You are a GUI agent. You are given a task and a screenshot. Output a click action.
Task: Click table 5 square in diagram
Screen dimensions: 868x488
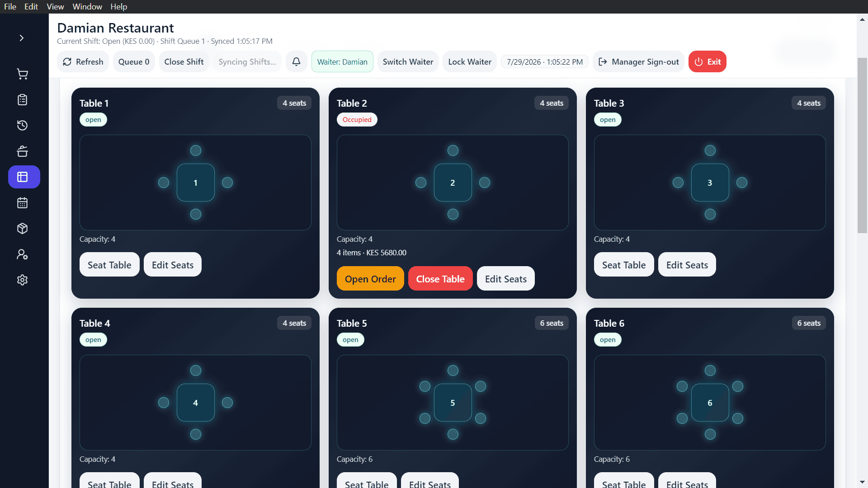(453, 403)
